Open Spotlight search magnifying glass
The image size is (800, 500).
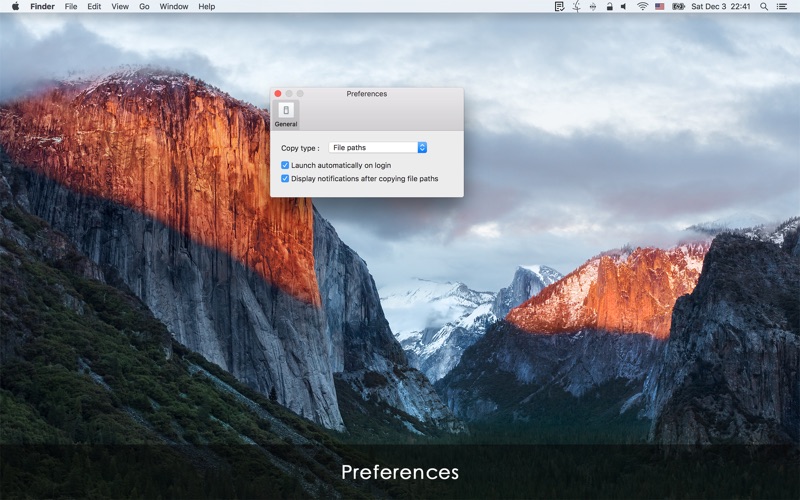[x=765, y=6]
